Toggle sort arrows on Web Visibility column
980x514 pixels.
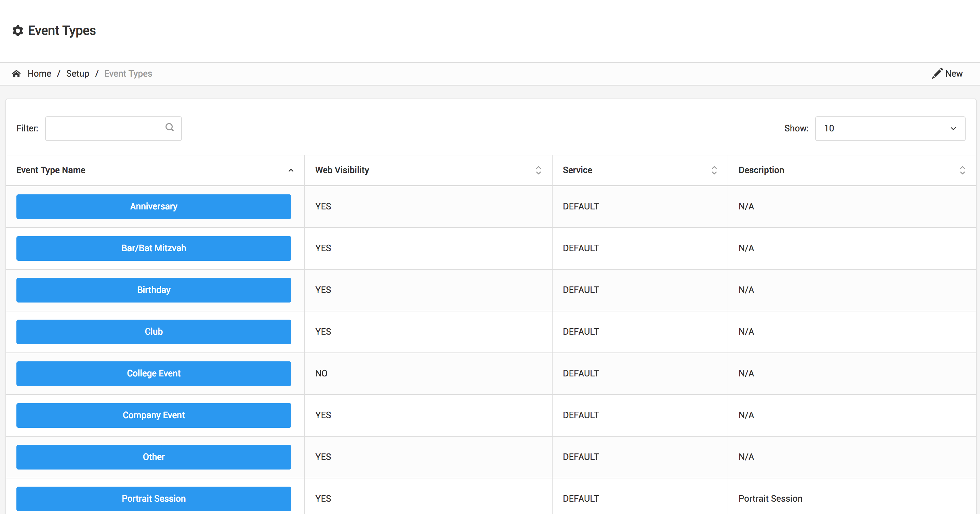point(538,170)
